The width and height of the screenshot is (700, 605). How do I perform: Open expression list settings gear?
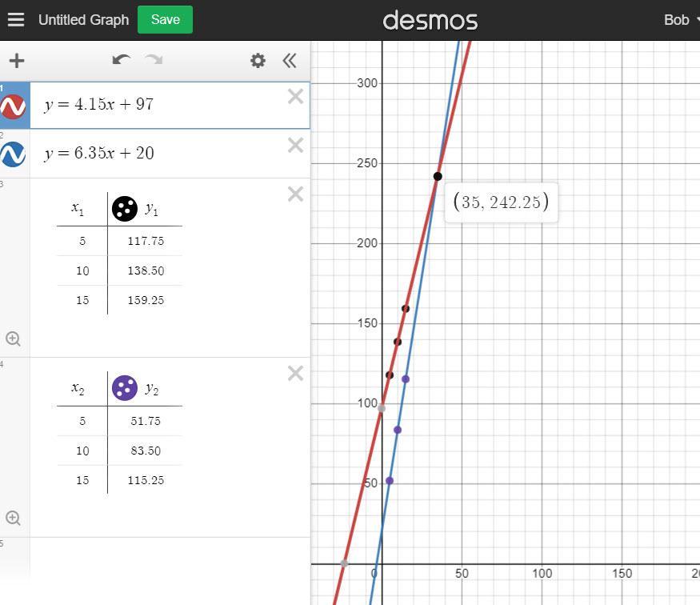tap(258, 60)
